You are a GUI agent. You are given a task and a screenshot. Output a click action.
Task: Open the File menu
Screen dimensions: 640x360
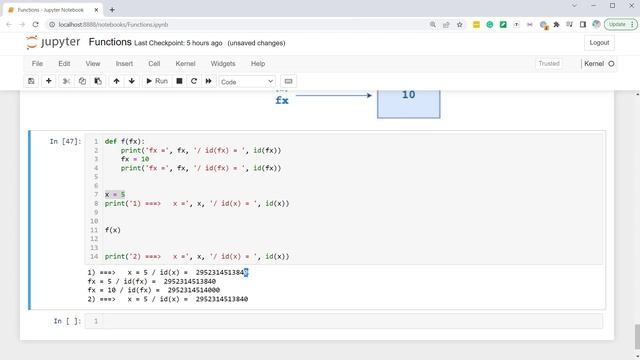click(37, 64)
